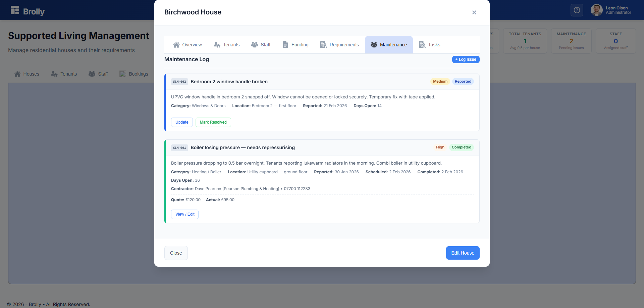The image size is (644, 308).
Task: Open View / Edit for boiler issue
Action: [185, 214]
